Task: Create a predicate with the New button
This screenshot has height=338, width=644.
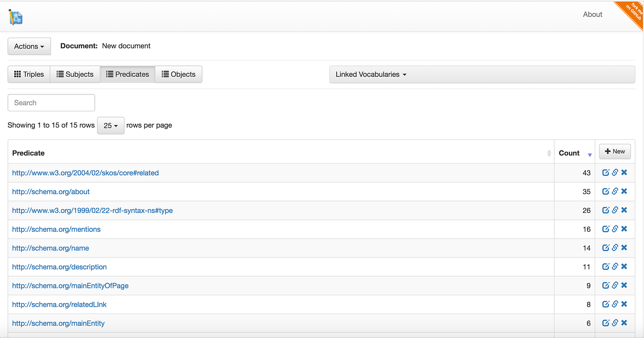Action: pos(615,151)
